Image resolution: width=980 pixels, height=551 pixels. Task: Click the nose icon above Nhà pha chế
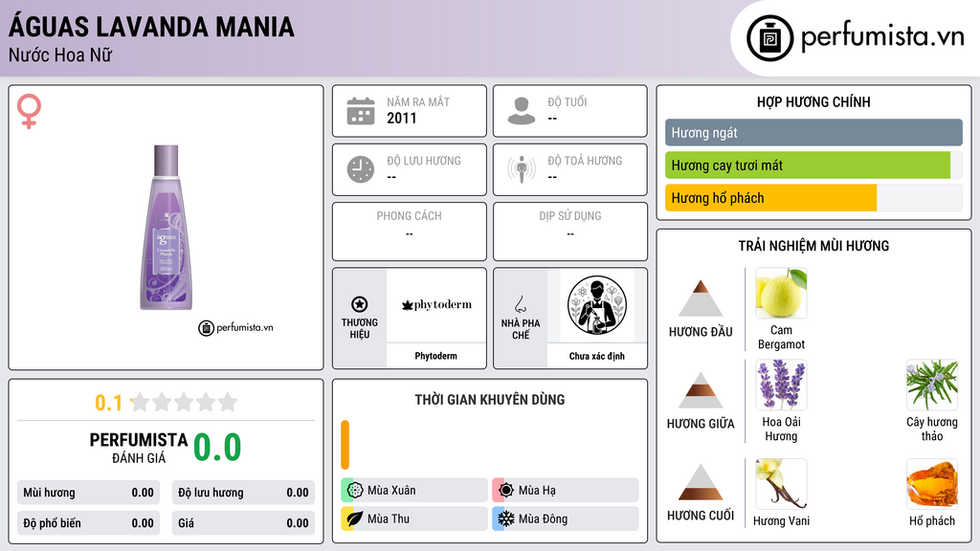coord(520,304)
